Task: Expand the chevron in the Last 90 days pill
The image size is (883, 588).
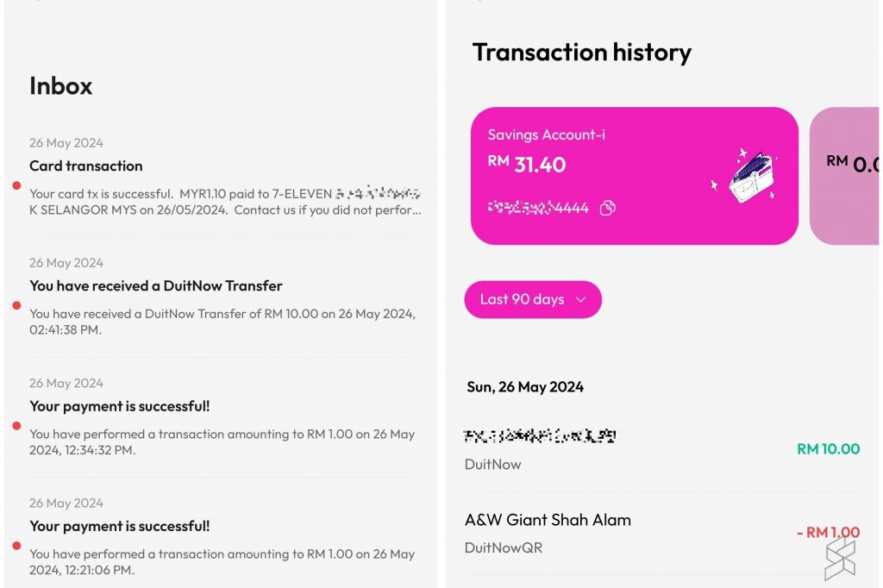Action: coord(580,300)
